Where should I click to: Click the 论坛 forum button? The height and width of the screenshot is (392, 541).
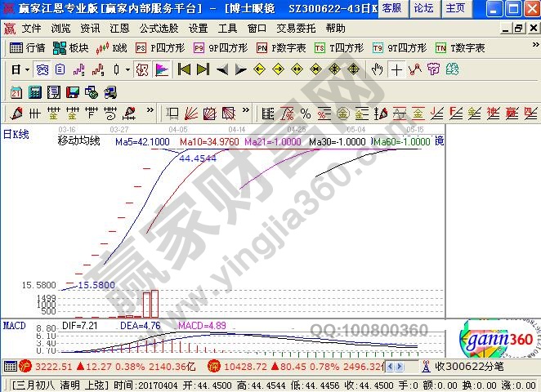(423, 8)
